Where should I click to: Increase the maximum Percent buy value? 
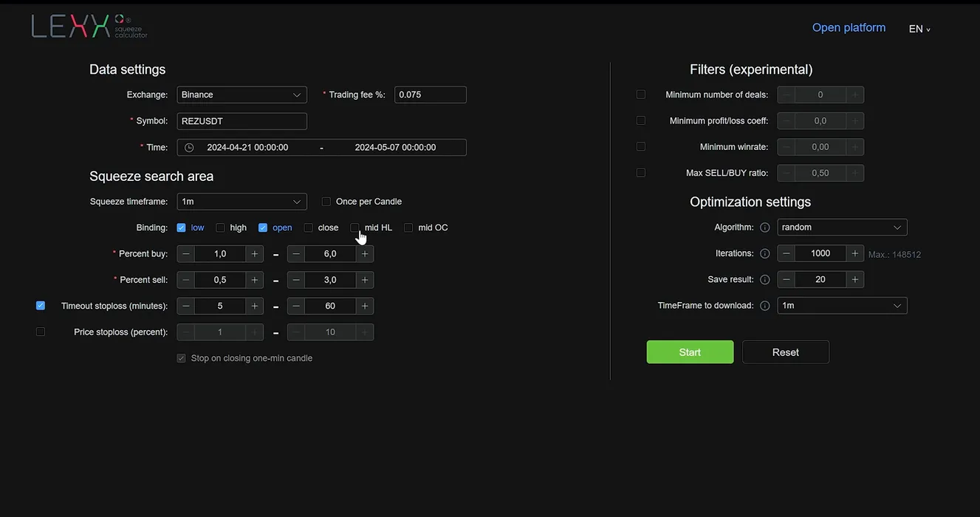pyautogui.click(x=365, y=254)
